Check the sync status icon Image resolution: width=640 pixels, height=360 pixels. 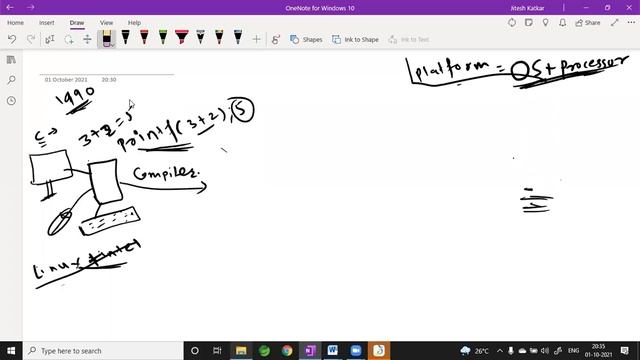512,23
